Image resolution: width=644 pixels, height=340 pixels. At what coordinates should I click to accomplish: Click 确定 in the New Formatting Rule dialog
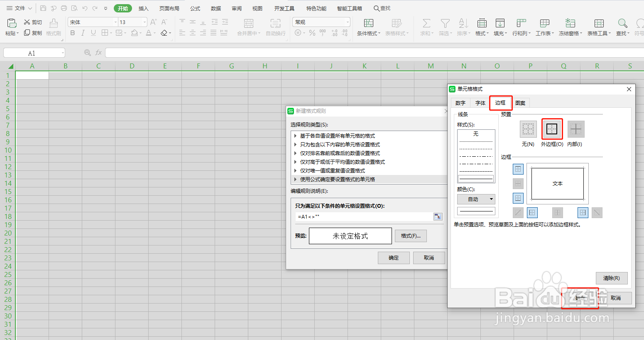click(x=394, y=258)
